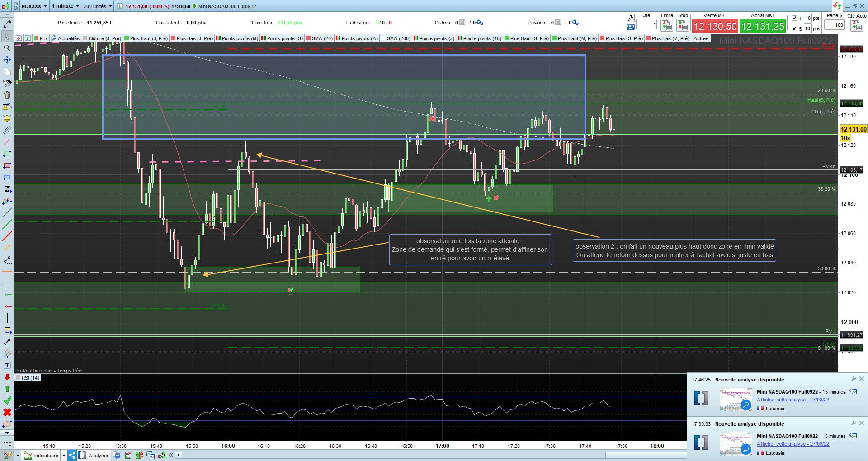Viewport: 868px width, 461px height.
Task: Open the blue on-screen keyboard
Action: (x=631, y=27)
